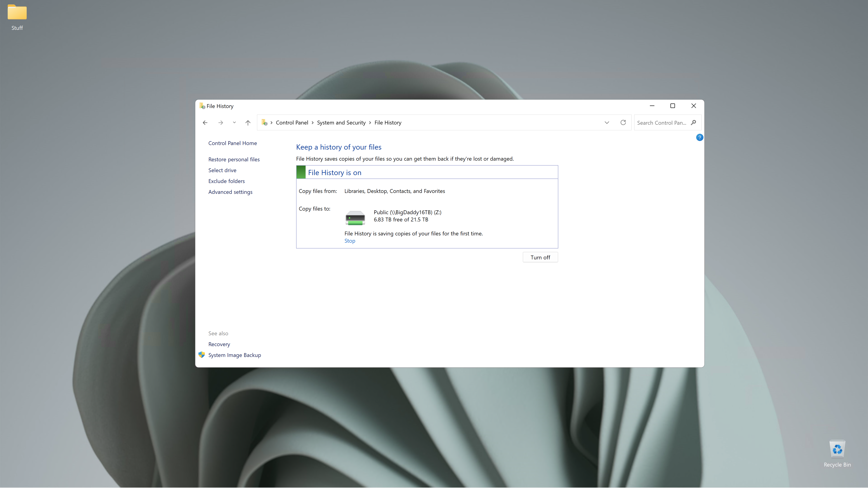This screenshot has height=488, width=868.
Task: Click the Up one level arrow
Action: (248, 122)
